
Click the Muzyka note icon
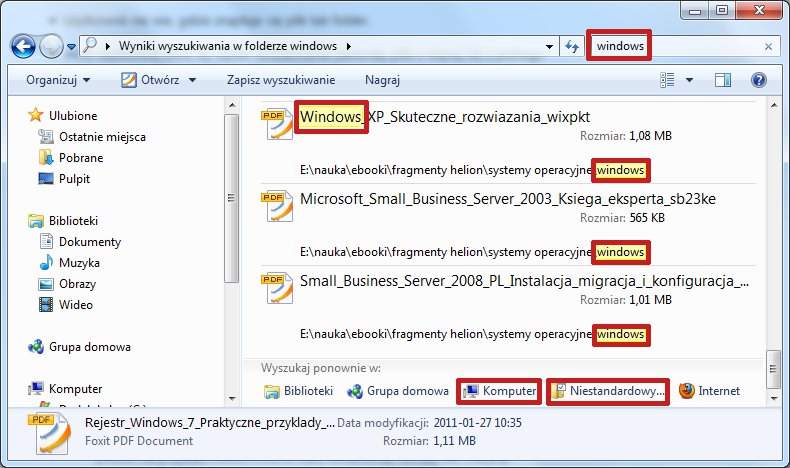(x=46, y=262)
